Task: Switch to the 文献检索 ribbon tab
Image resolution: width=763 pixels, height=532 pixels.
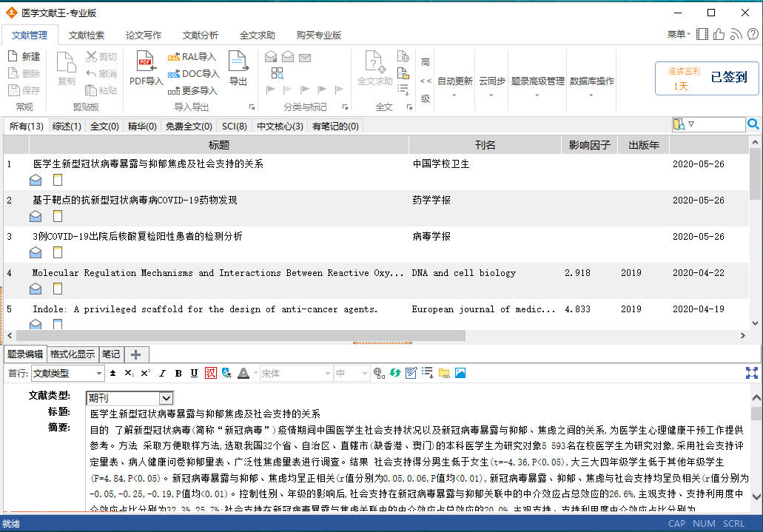Action: [x=87, y=35]
